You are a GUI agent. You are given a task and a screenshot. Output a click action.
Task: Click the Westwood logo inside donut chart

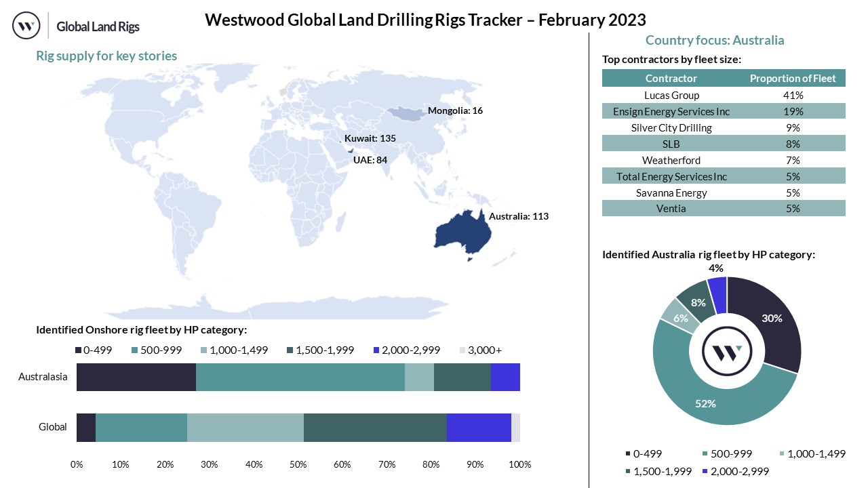pos(726,351)
